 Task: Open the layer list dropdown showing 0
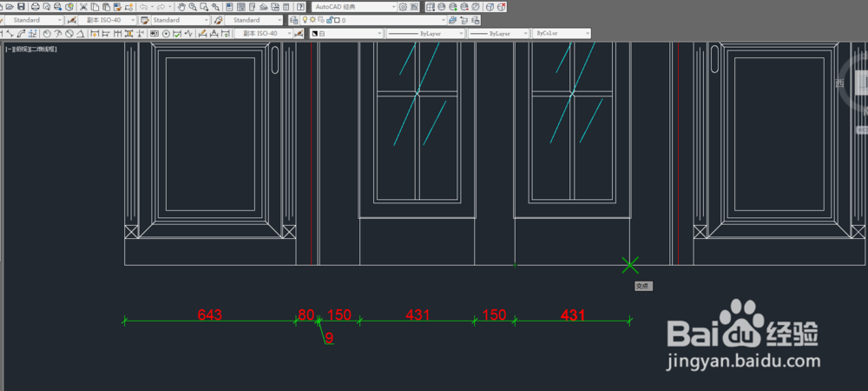[373, 20]
